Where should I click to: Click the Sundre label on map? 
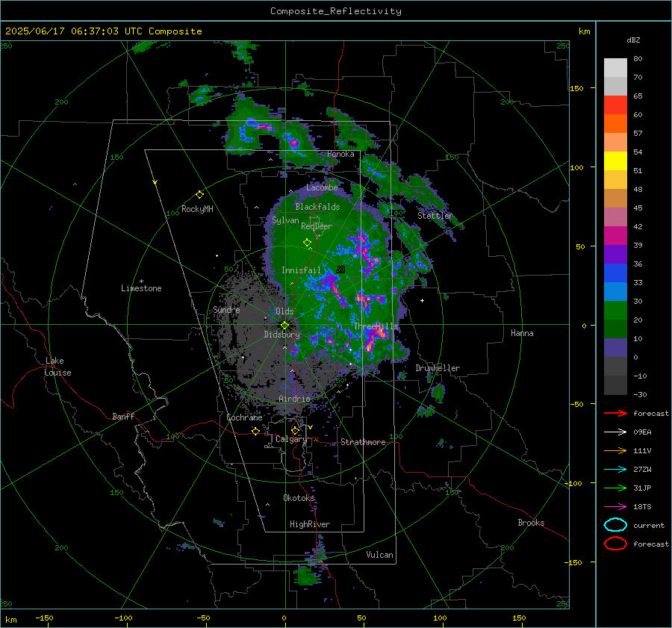tap(226, 310)
